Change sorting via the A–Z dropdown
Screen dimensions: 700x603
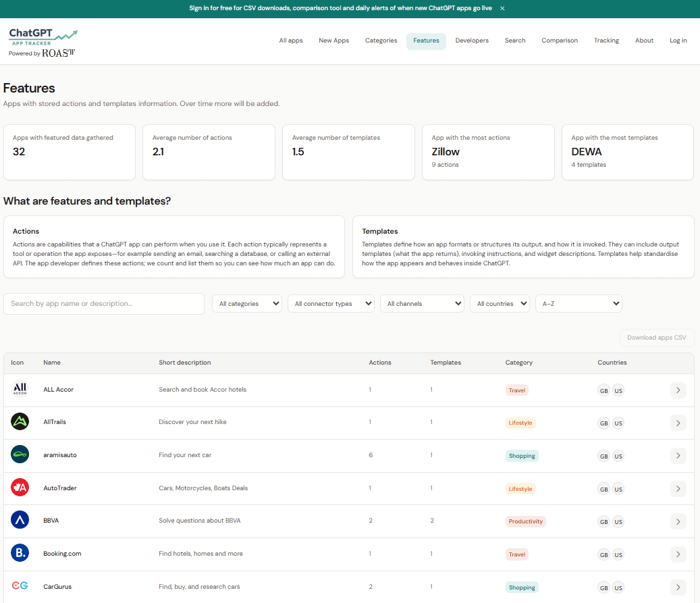point(578,303)
